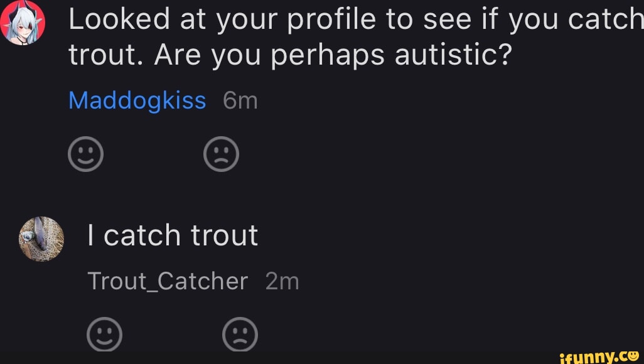The image size is (644, 364).
Task: Toggle the sad reaction on Trout_Catcher's reply
Action: click(240, 334)
